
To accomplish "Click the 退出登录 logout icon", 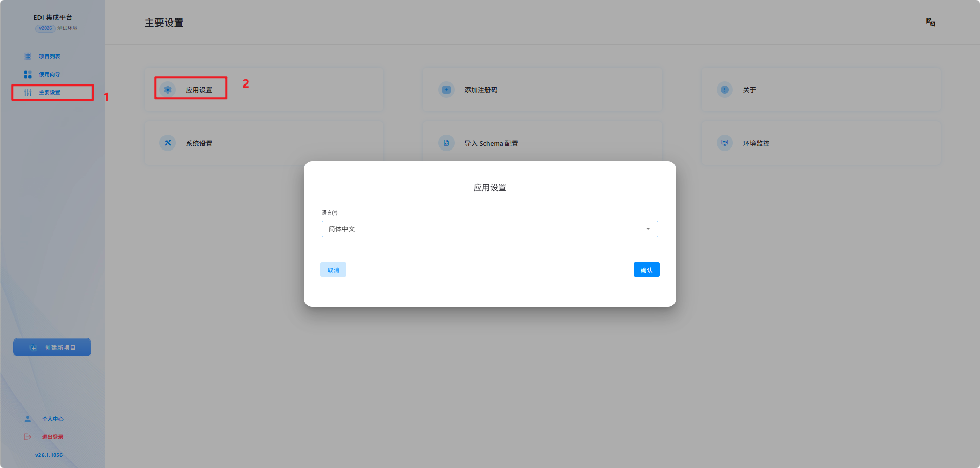I will 28,437.
